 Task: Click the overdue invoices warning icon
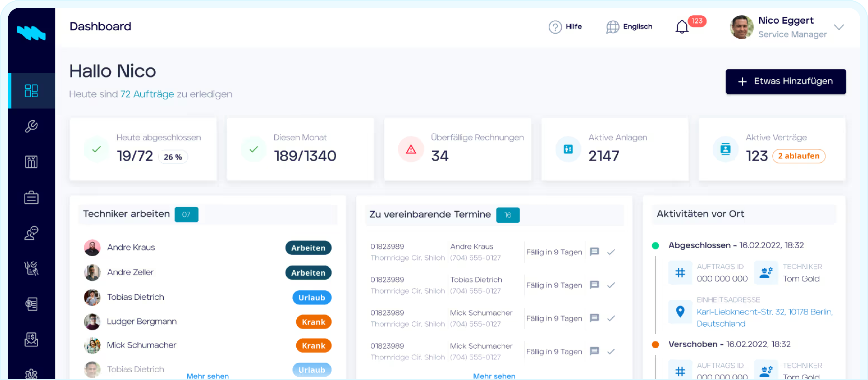[411, 149]
